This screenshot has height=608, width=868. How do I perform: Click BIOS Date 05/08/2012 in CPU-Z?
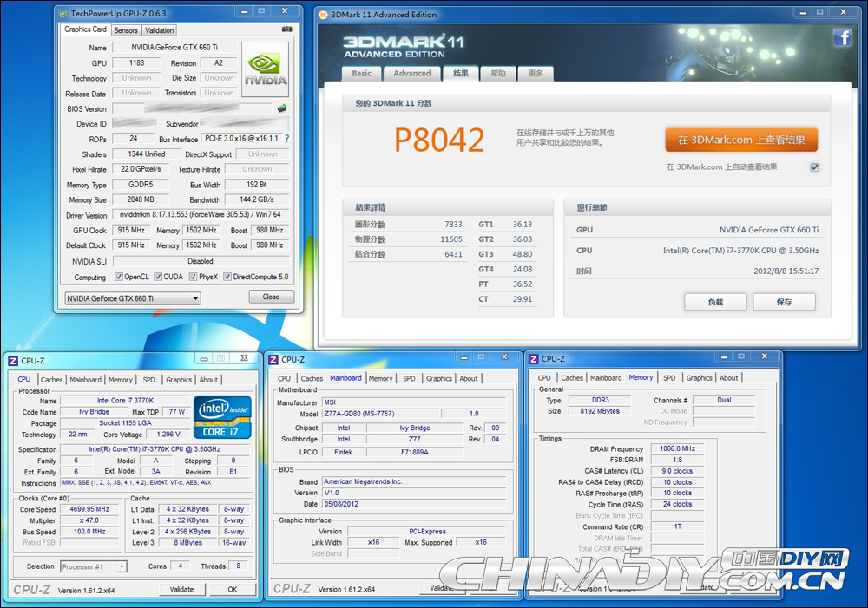[x=414, y=504]
